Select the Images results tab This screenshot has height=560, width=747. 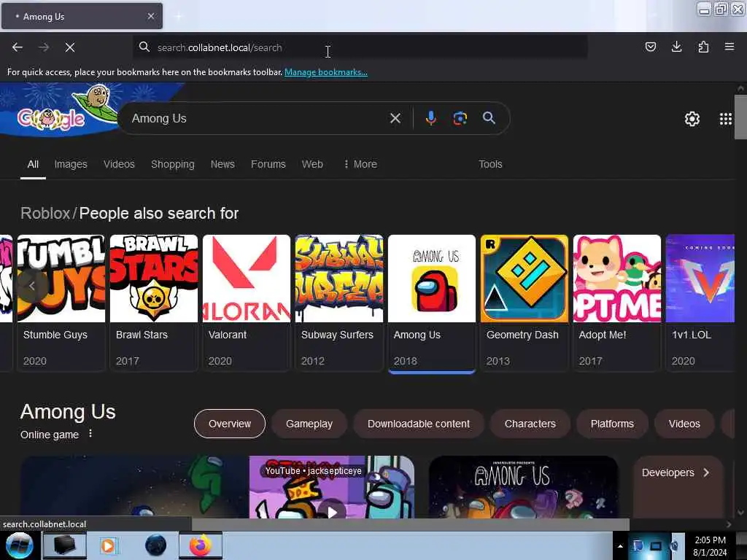[x=71, y=164]
